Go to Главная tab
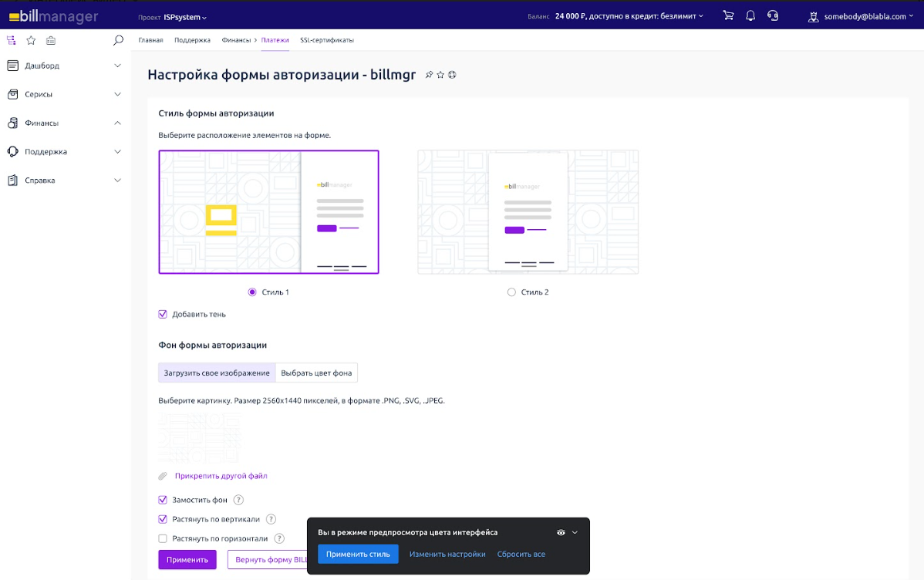Screen dimensions: 924x580 click(x=151, y=40)
